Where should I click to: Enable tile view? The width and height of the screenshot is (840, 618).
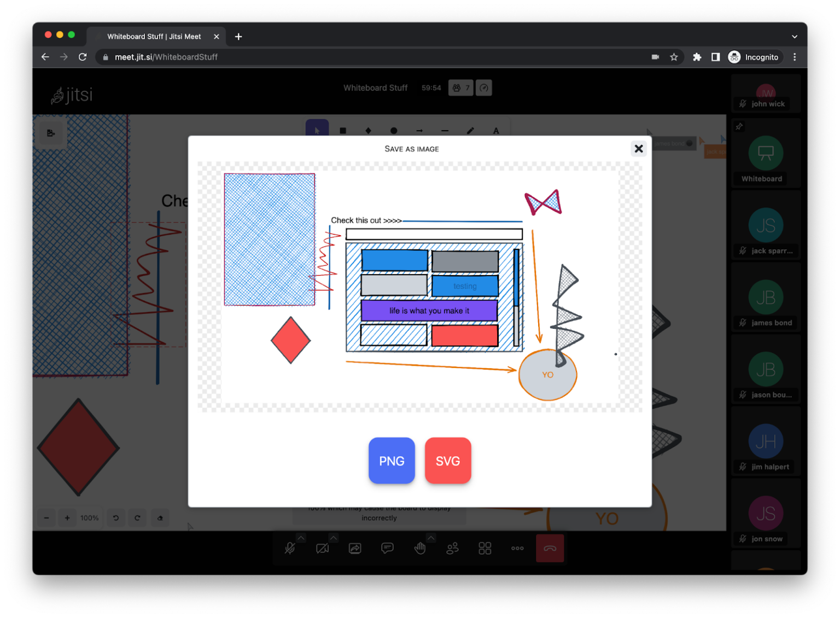click(485, 548)
